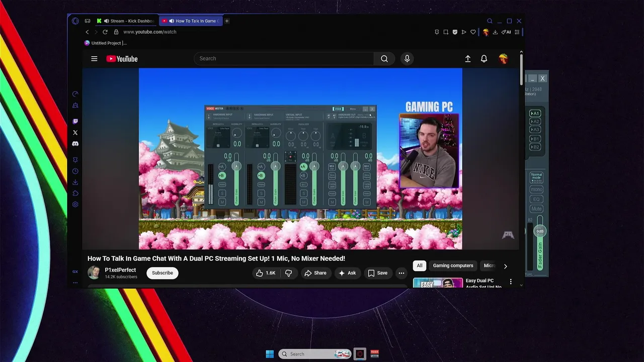
Task: Open X in the browser sidebar
Action: [x=75, y=133]
